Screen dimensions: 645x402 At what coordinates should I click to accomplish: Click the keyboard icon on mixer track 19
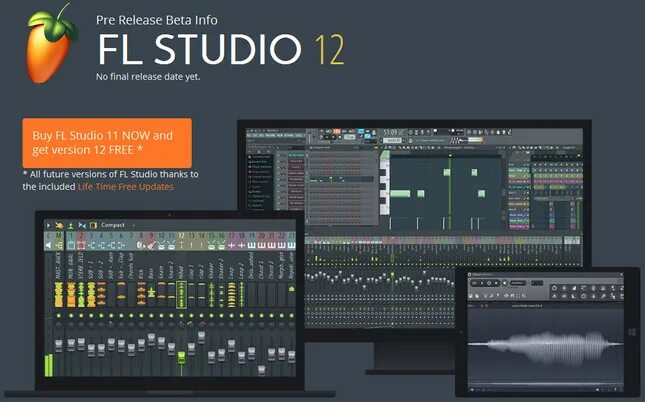251,245
